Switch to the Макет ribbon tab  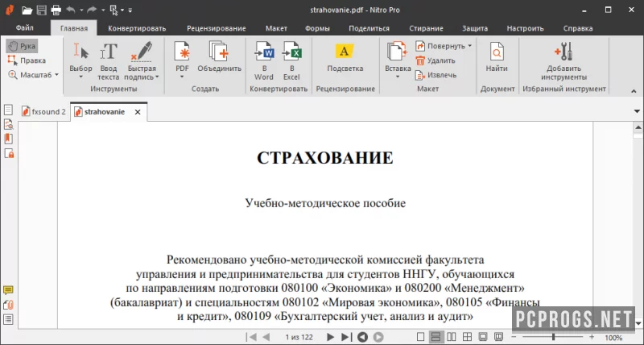tap(276, 28)
